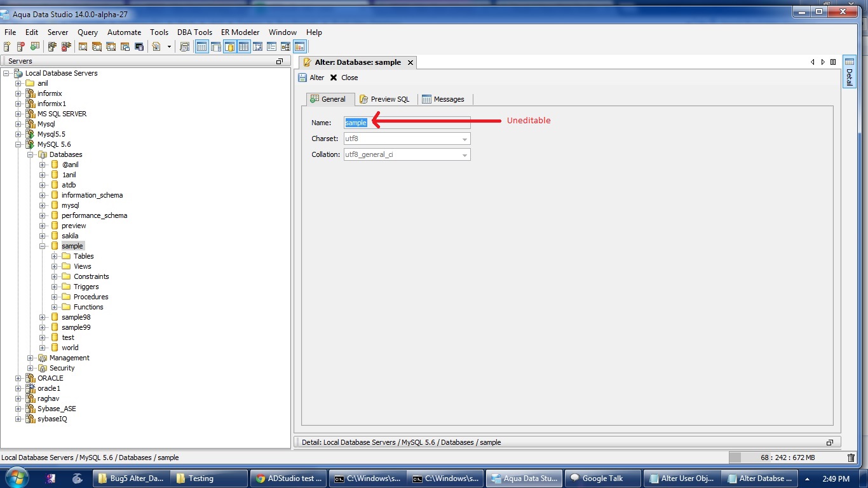The image size is (868, 488).
Task: Click the left tab navigation arrow
Action: [813, 62]
